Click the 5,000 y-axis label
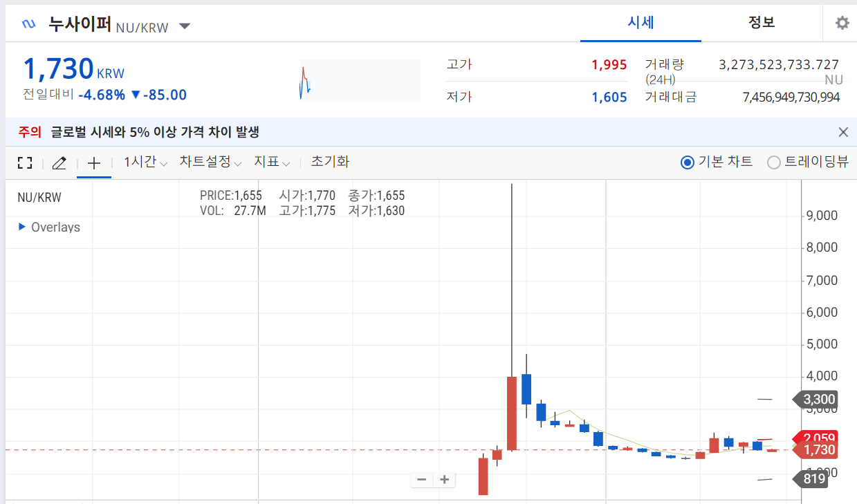This screenshot has width=857, height=504. coord(822,344)
